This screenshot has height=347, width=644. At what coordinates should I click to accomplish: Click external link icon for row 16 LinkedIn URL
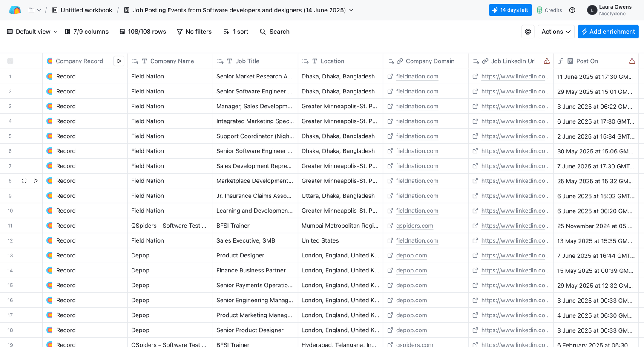[475, 300]
